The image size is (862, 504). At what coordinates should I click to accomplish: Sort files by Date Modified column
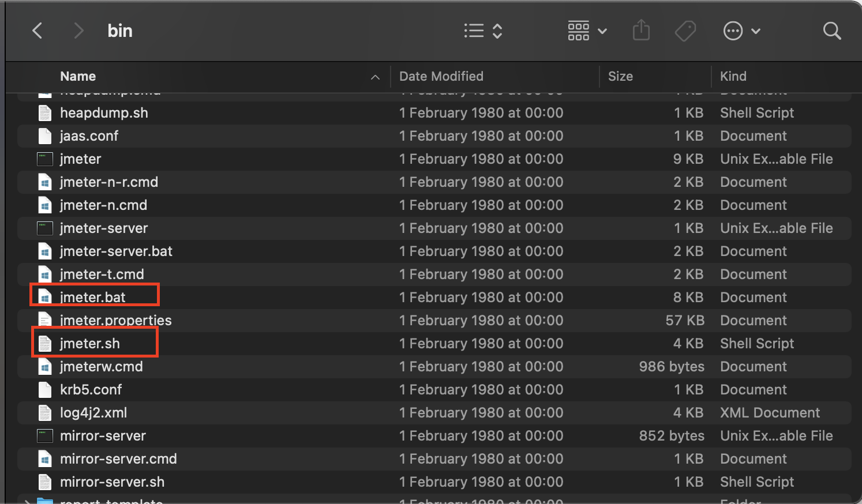441,76
